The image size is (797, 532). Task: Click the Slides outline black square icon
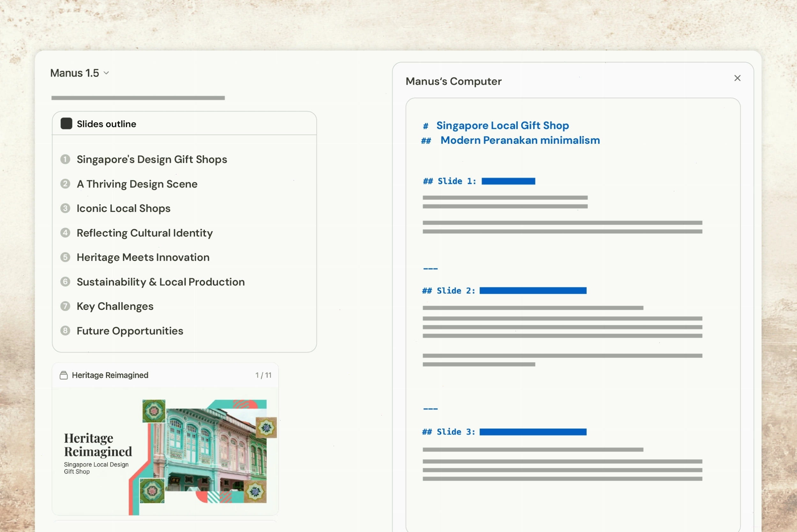pyautogui.click(x=66, y=123)
